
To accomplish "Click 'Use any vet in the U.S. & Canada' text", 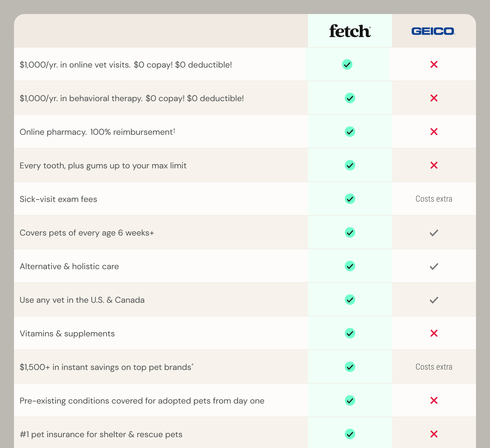I will tap(82, 300).
